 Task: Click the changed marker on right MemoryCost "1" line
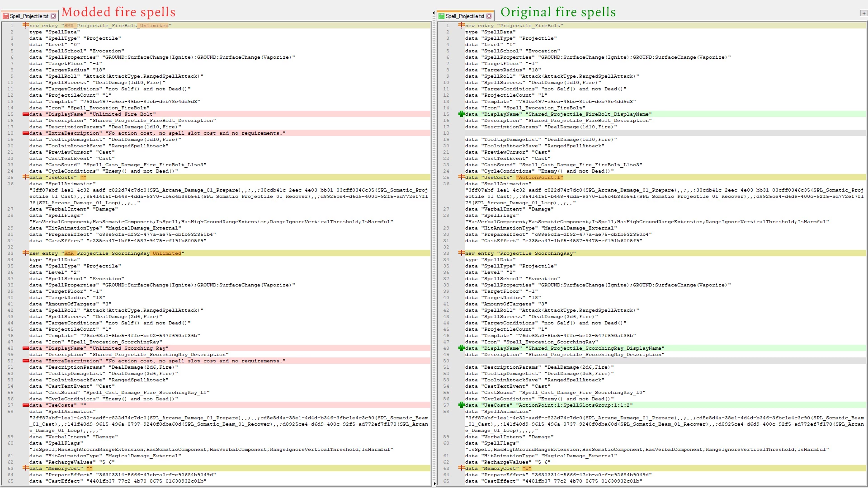click(461, 469)
